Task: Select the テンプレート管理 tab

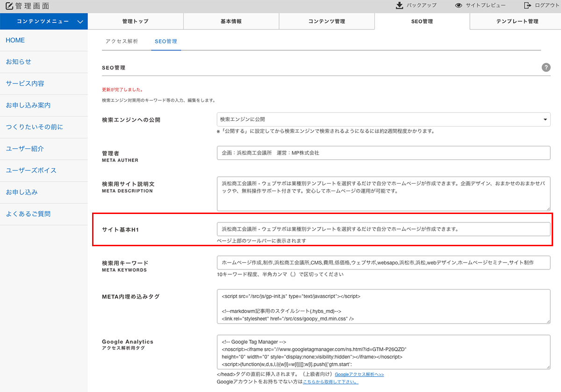Action: tap(517, 21)
